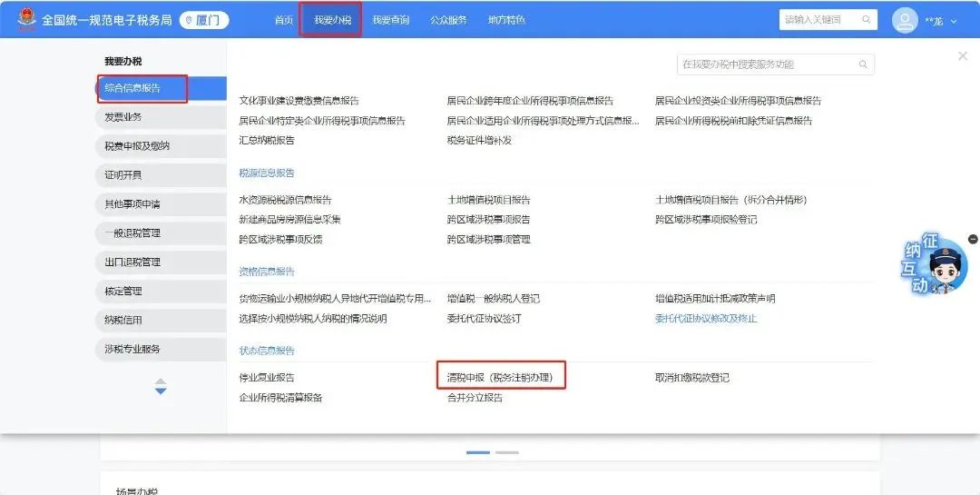This screenshot has width=980, height=495.
Task: Select 证明开具 in sidebar
Action: coord(162,175)
